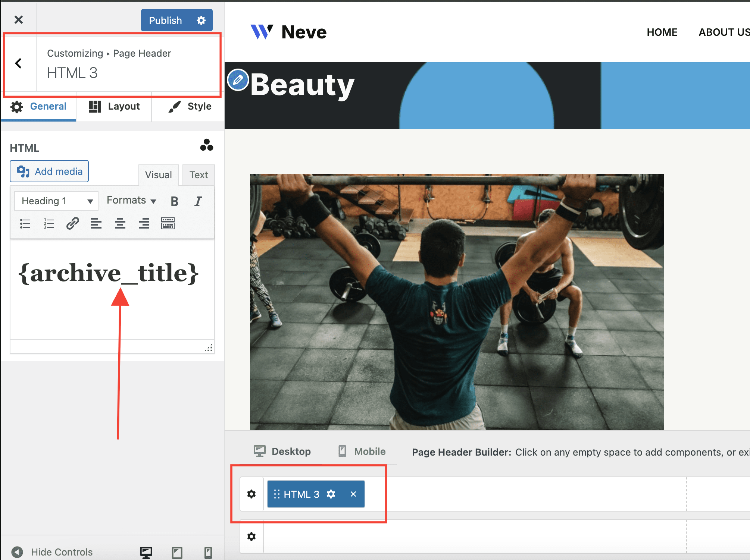Switch preview to desktop device icon
Screen dimensions: 750x560
click(x=146, y=553)
